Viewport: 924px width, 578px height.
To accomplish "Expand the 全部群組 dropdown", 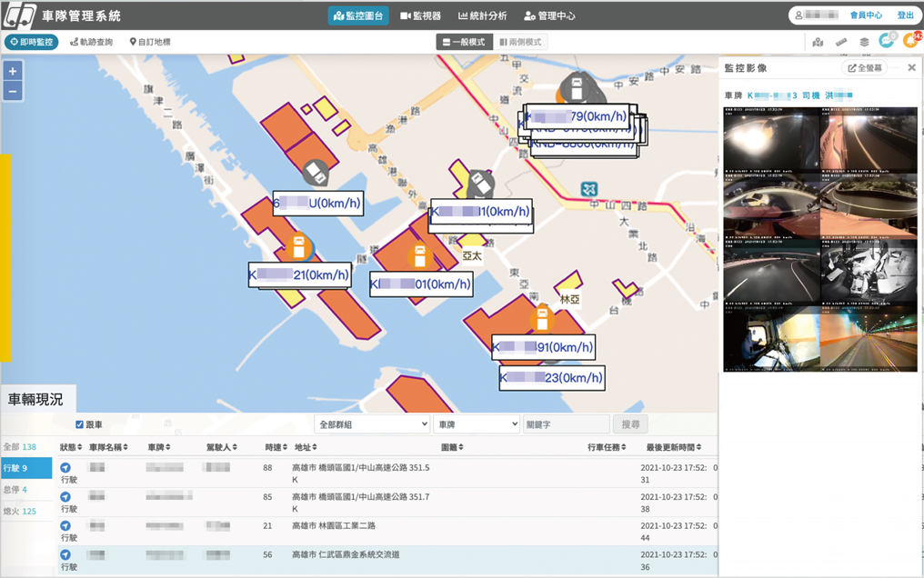I will tap(371, 424).
